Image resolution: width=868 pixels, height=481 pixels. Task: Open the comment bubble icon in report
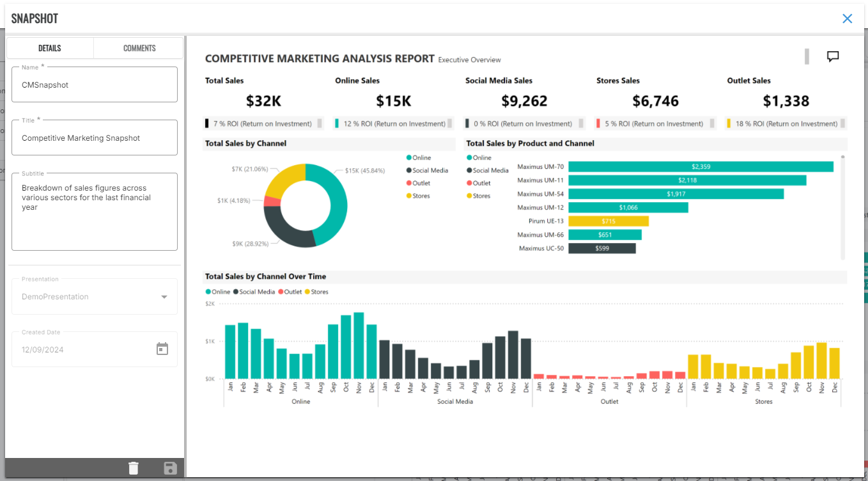coord(833,56)
